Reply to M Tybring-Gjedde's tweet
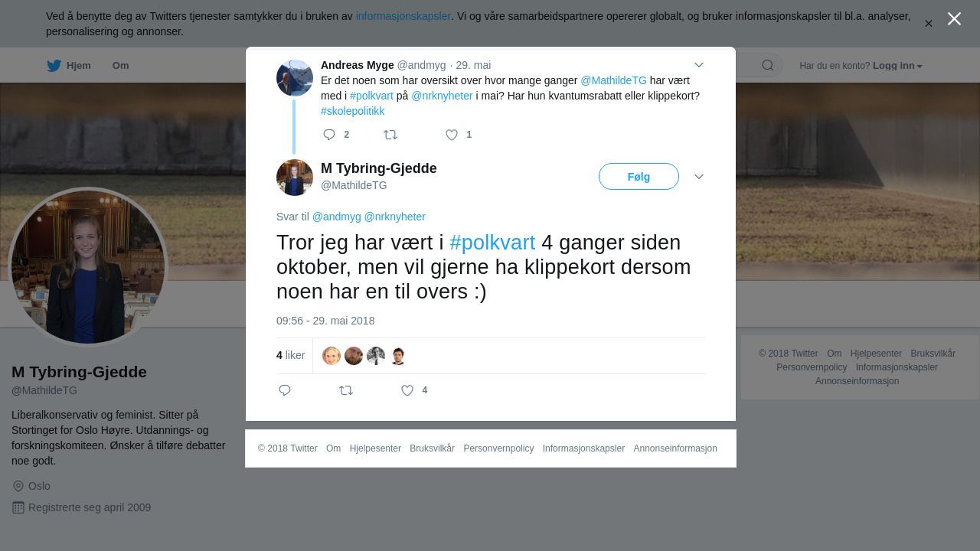The height and width of the screenshot is (551, 980). pos(285,390)
